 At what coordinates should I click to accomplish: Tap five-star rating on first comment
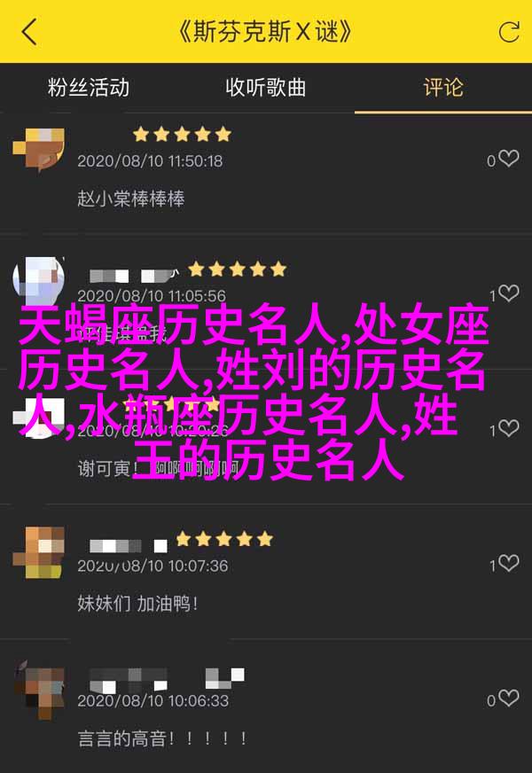[182, 134]
